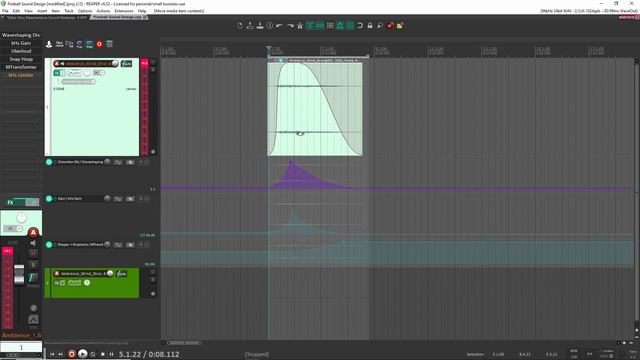640x360 pixels.
Task: Click the mixer FX button
Action: tap(11, 202)
